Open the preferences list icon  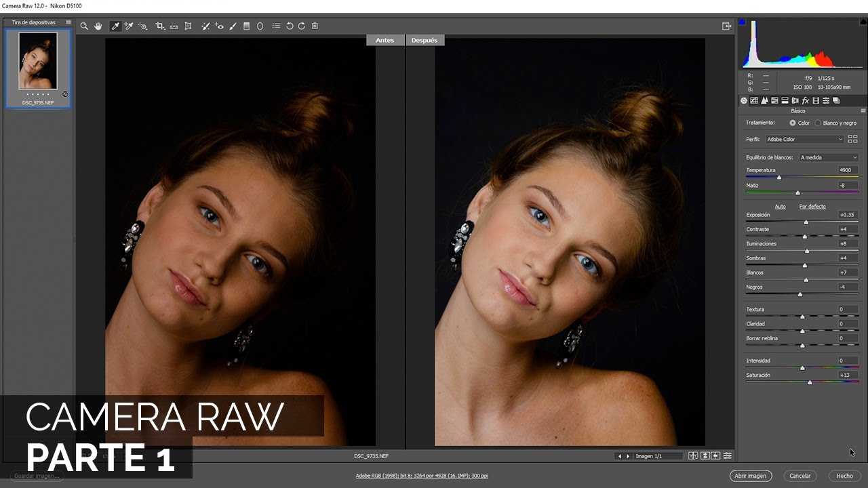tap(276, 26)
